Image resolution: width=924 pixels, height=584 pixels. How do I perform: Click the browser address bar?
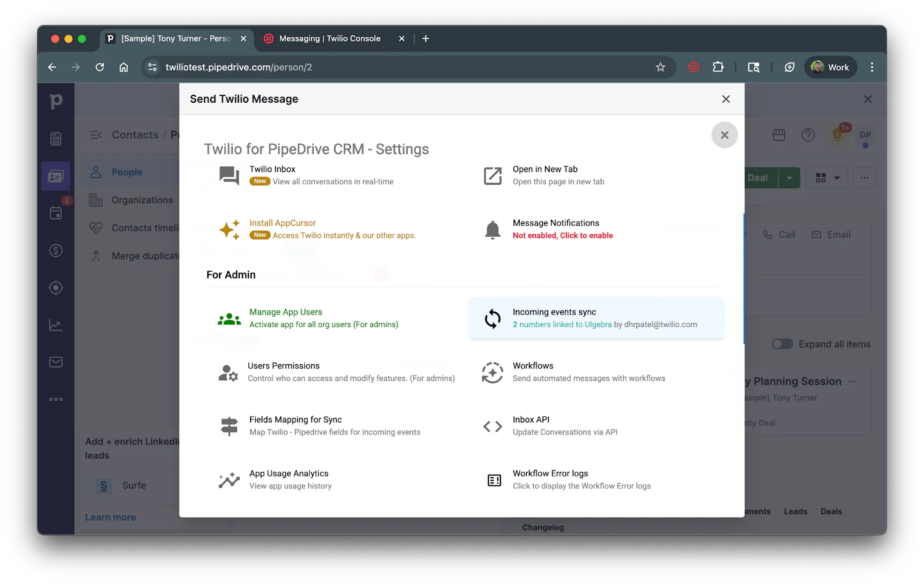point(404,67)
